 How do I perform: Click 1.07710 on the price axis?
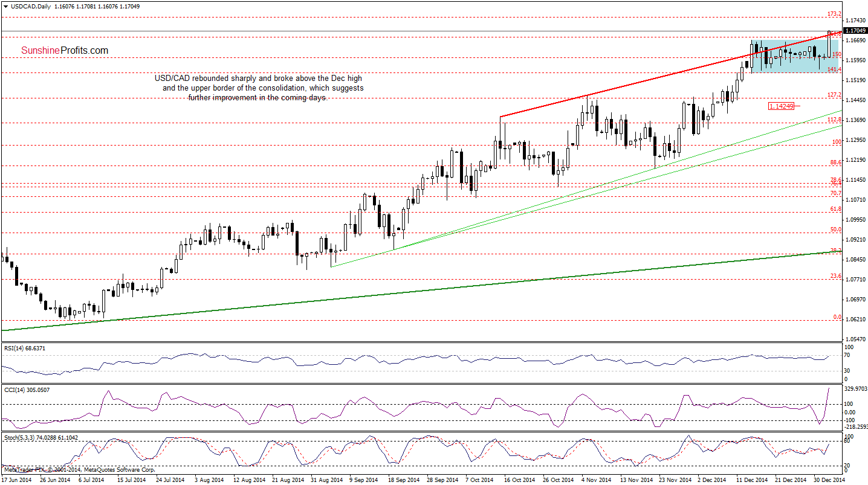click(856, 280)
